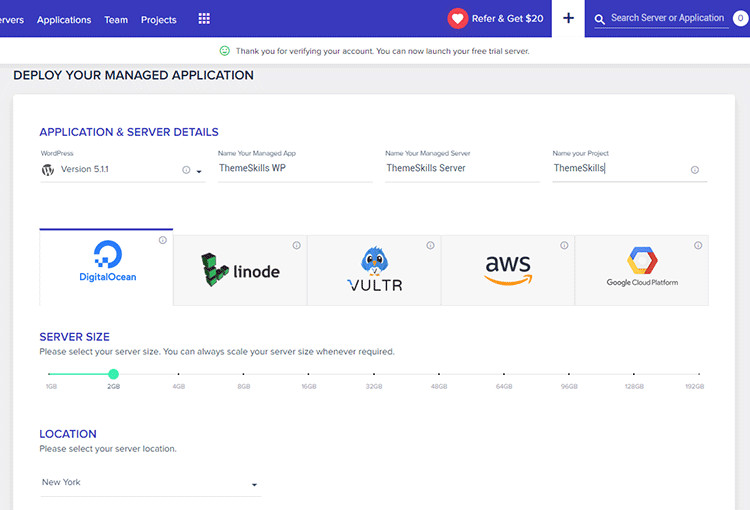This screenshot has width=750, height=510.
Task: Show info icon on Google Cloud card
Action: pos(698,245)
